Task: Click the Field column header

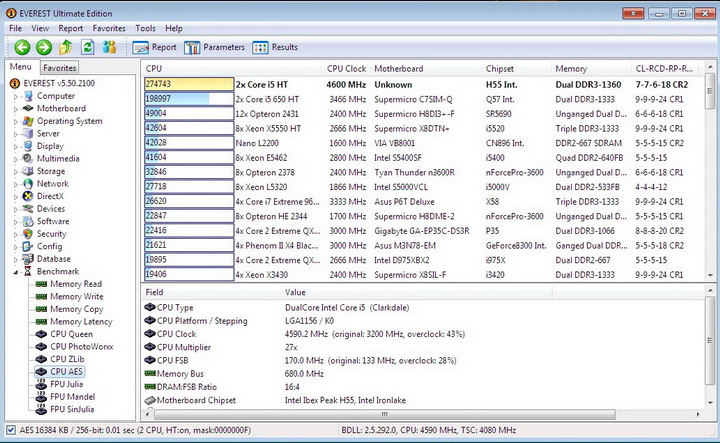Action: click(x=210, y=292)
